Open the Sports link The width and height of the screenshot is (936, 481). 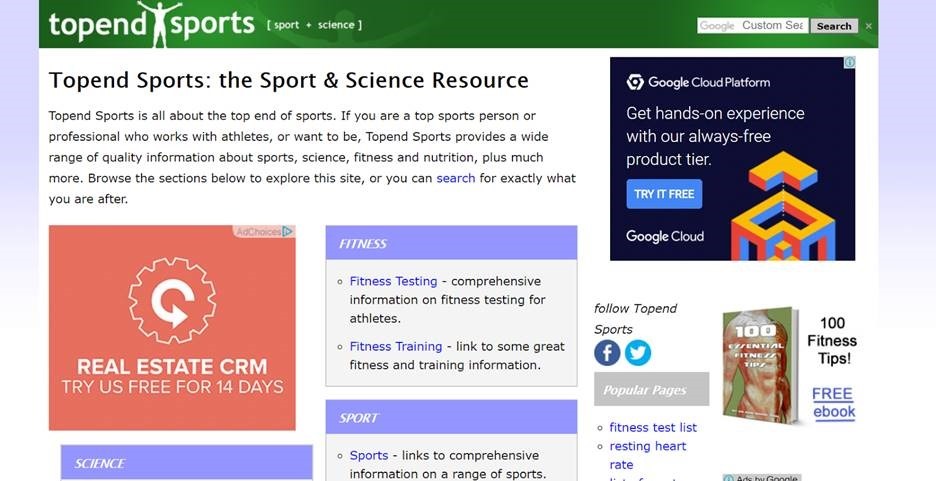tap(368, 455)
